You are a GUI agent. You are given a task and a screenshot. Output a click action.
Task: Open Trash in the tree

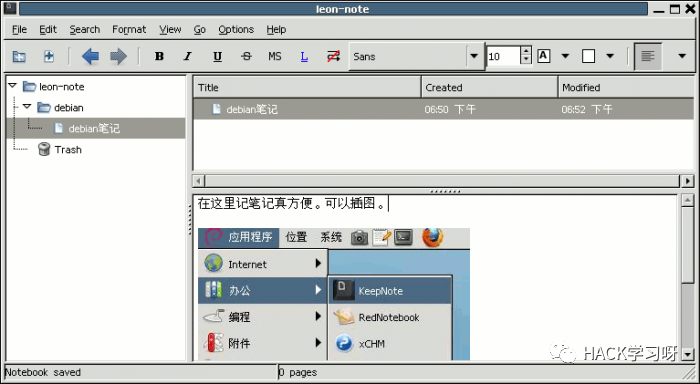click(x=68, y=150)
